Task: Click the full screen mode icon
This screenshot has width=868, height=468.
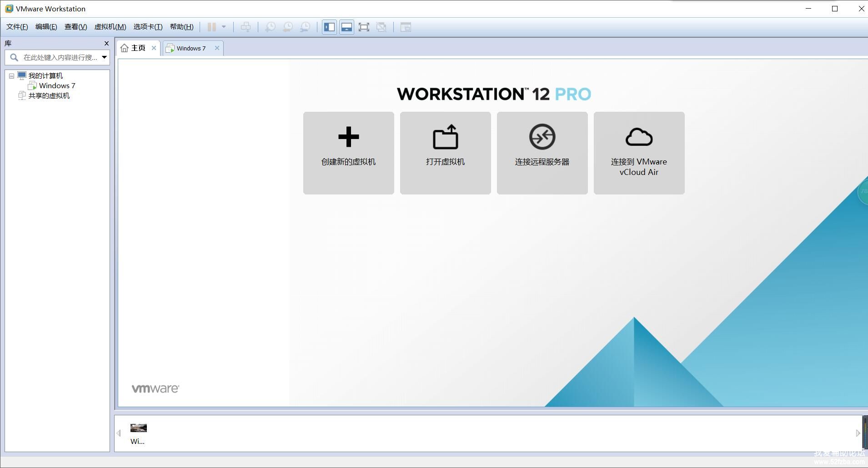Action: coord(364,27)
